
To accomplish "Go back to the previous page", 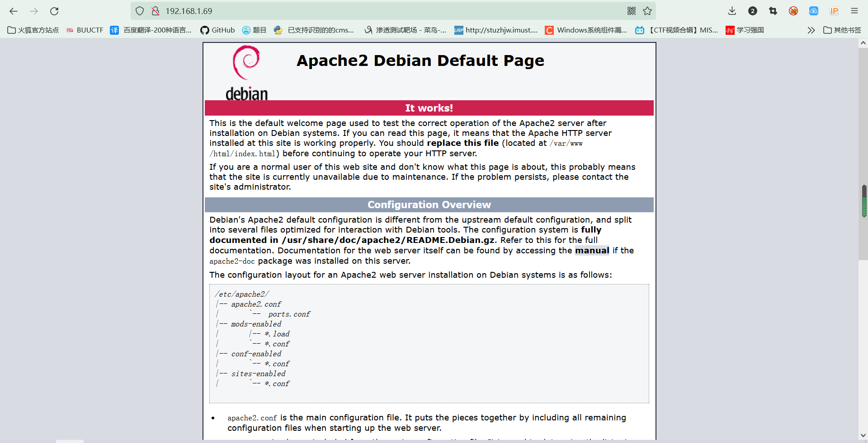I will coord(14,11).
